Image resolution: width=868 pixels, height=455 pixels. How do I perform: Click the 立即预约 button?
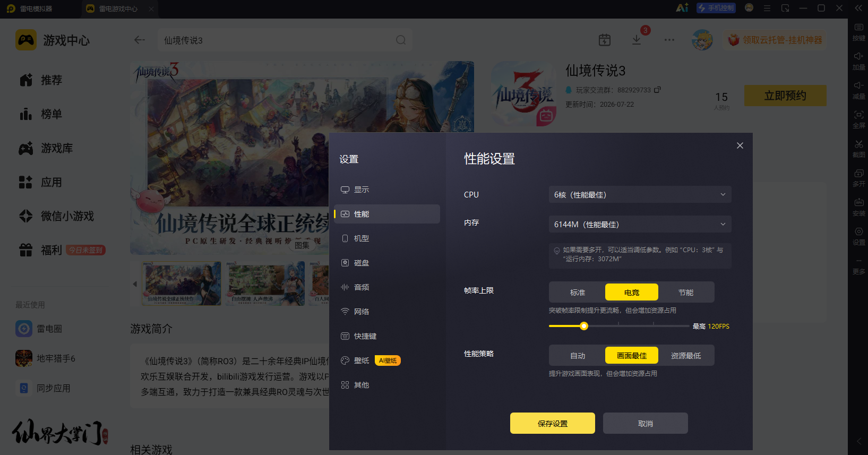coord(785,96)
